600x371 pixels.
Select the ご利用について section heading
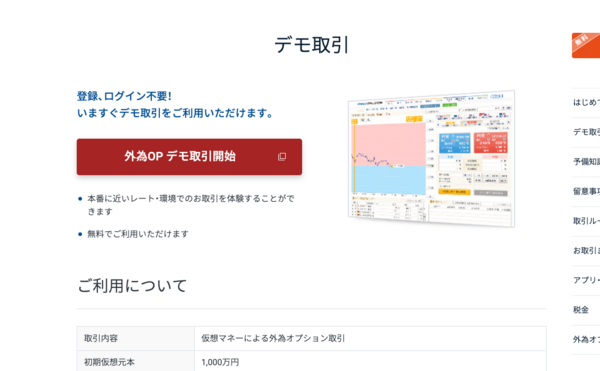(132, 286)
